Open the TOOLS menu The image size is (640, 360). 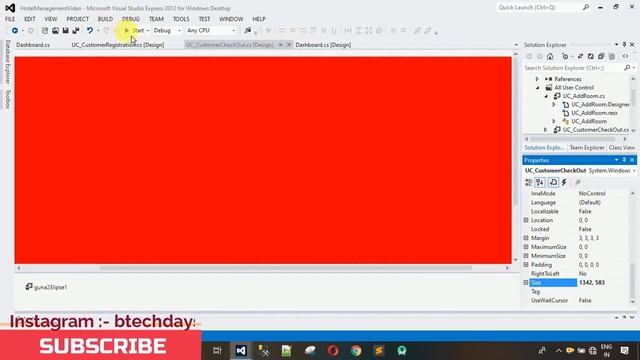click(181, 19)
